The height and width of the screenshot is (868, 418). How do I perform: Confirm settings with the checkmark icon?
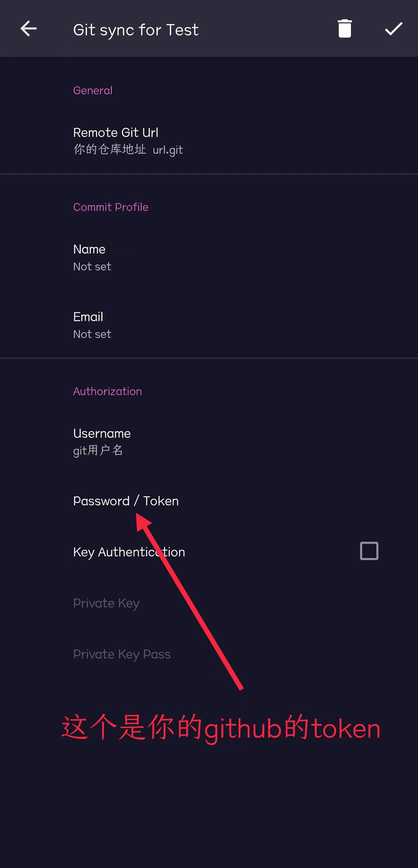(x=393, y=29)
